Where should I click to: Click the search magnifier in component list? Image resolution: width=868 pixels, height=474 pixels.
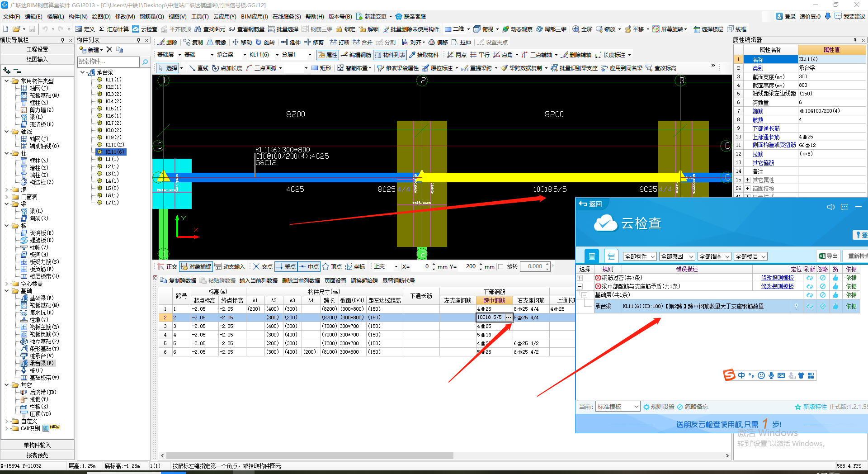coord(145,62)
